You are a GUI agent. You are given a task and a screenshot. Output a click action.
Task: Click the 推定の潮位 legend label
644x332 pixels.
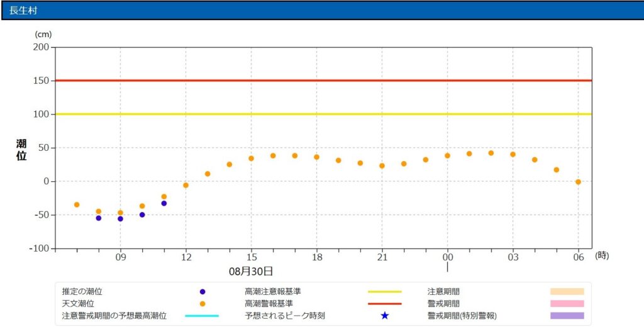tap(82, 292)
